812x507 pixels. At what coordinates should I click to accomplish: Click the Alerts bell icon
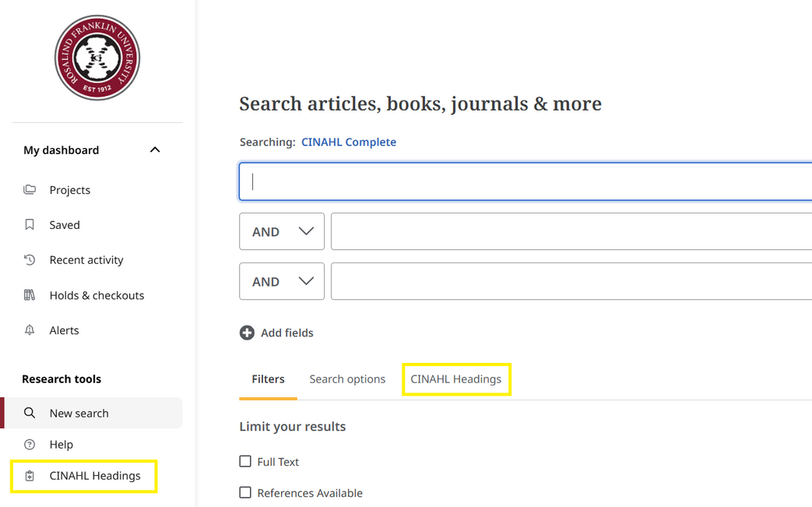[x=30, y=330]
